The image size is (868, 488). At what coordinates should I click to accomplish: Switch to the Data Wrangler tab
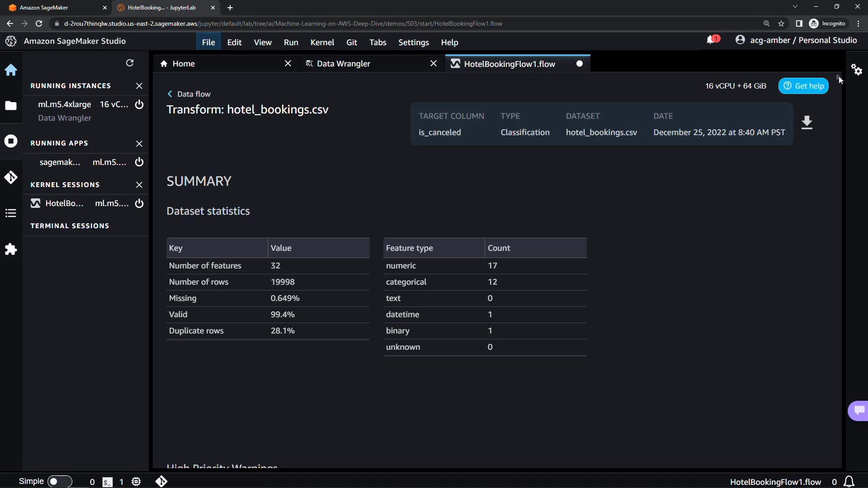[x=344, y=64]
